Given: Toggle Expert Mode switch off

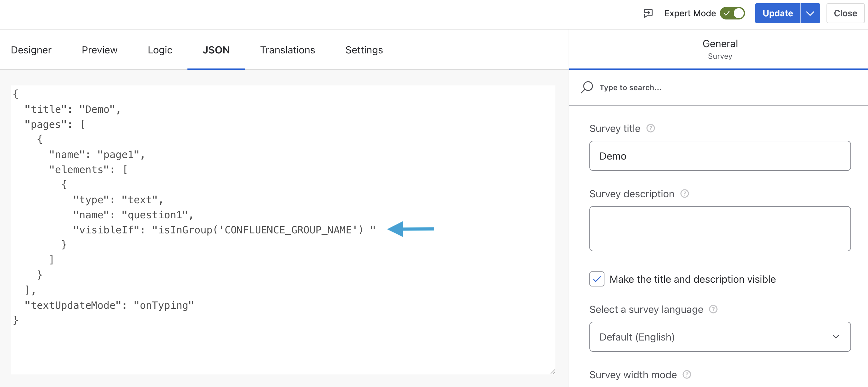Looking at the screenshot, I should pos(732,13).
